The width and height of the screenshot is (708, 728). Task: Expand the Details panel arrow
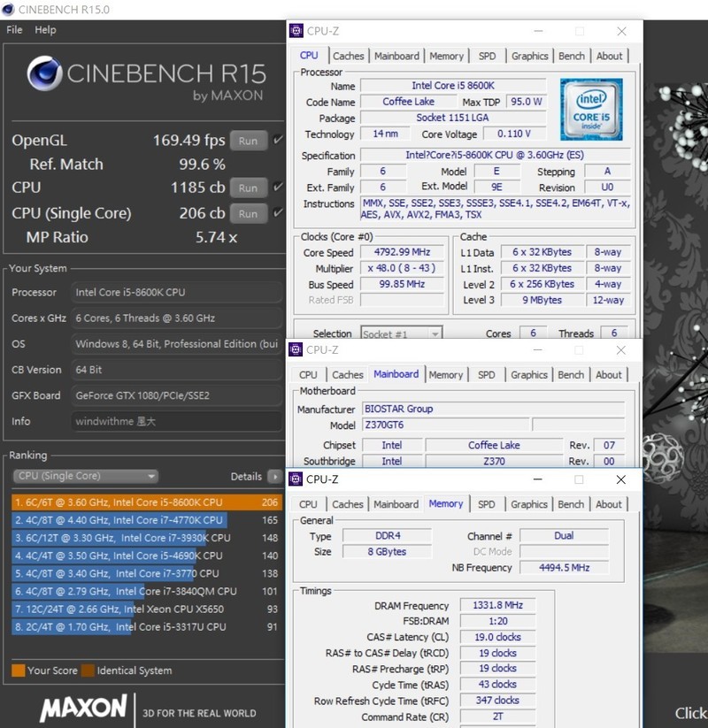pos(274,476)
